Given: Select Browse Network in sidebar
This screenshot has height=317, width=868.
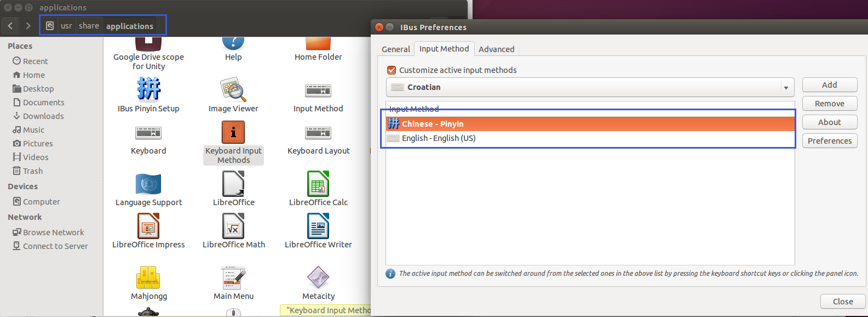Looking at the screenshot, I should pyautogui.click(x=54, y=233).
